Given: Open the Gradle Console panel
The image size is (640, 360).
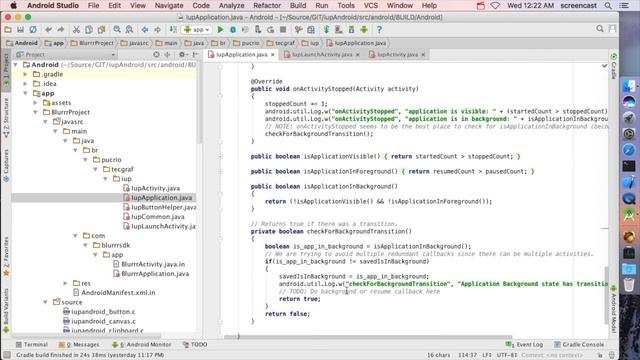Looking at the screenshot, I should tap(579, 344).
